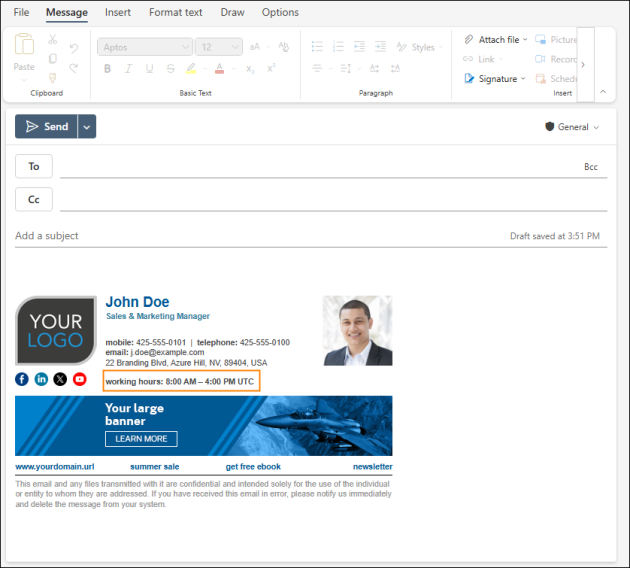The width and height of the screenshot is (630, 568).
Task: Click the text alignment icon
Action: tap(317, 69)
